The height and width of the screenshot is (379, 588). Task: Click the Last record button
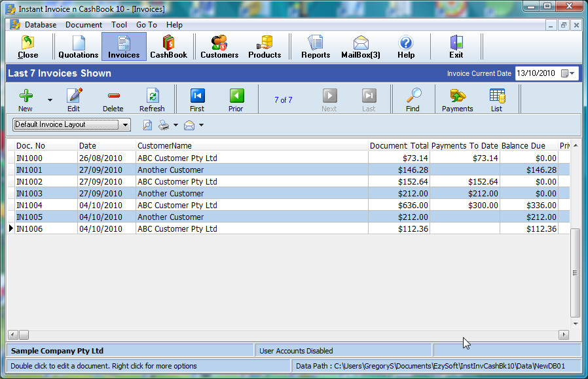369,99
